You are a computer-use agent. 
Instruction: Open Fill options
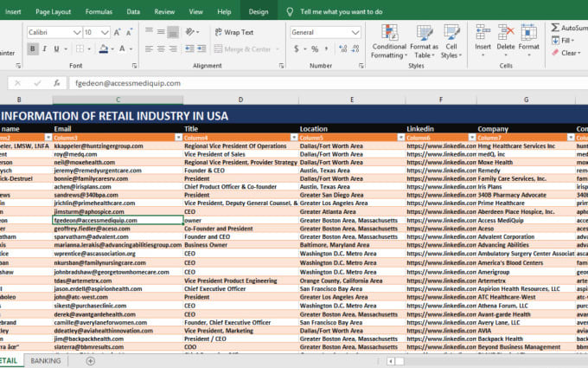563,40
